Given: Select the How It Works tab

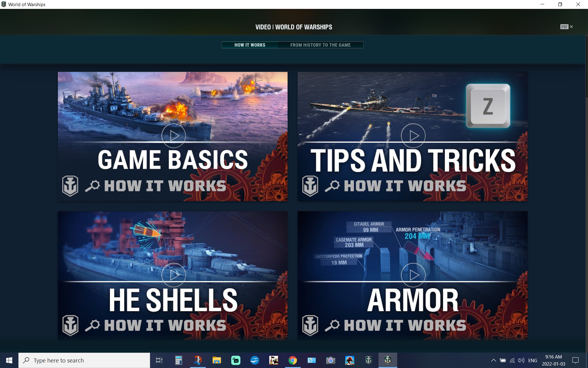Looking at the screenshot, I should coord(250,45).
